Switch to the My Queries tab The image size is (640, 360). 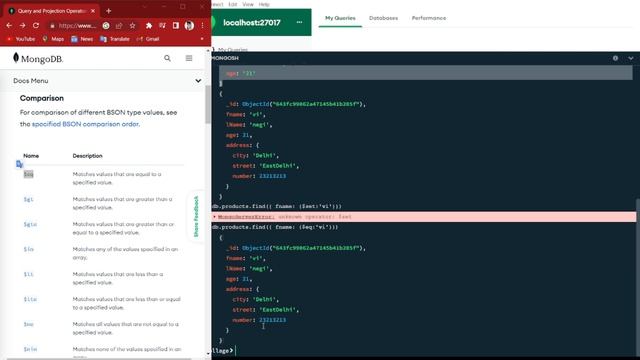pos(340,18)
